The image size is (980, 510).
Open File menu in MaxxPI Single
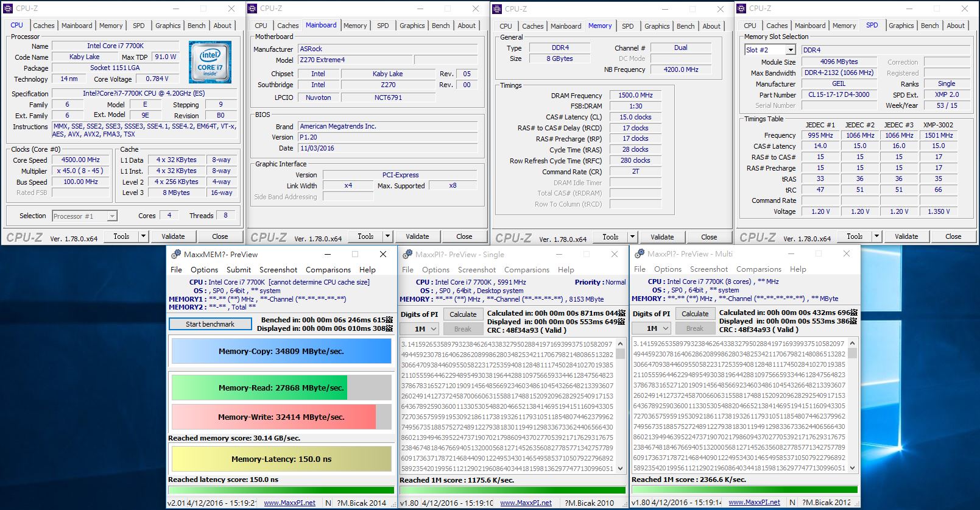pos(407,269)
